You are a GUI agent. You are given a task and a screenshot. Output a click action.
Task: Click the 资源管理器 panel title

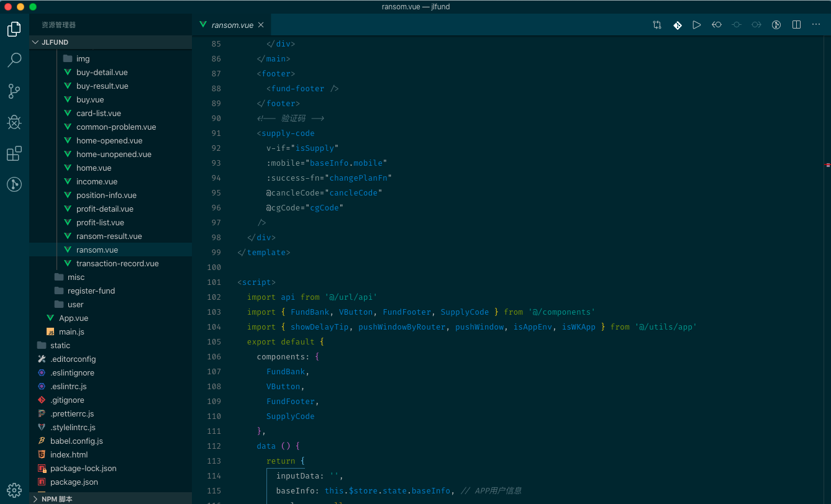[58, 25]
